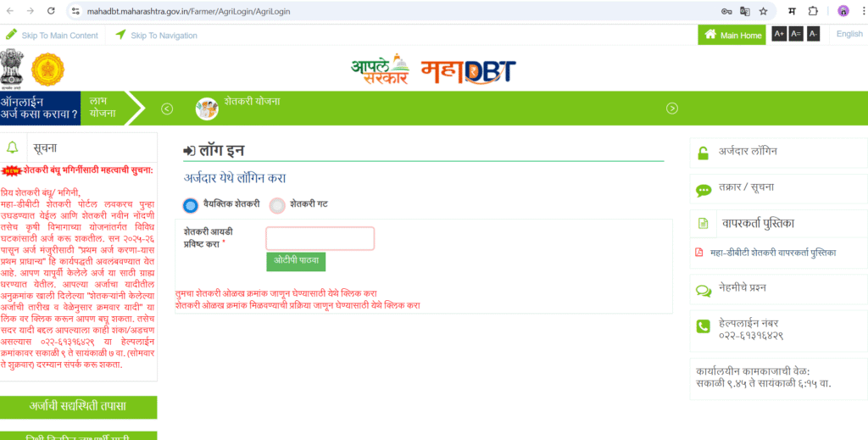Click the left carousel arrow in green banner
The image size is (868, 440).
click(167, 109)
